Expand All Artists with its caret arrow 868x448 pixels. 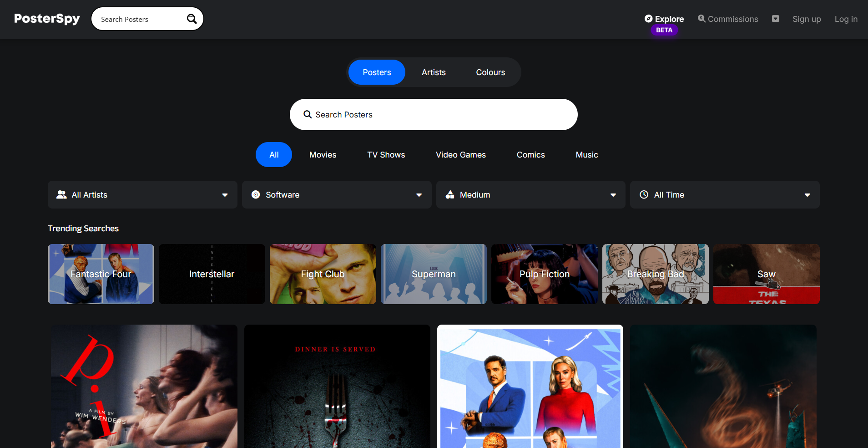click(x=225, y=195)
